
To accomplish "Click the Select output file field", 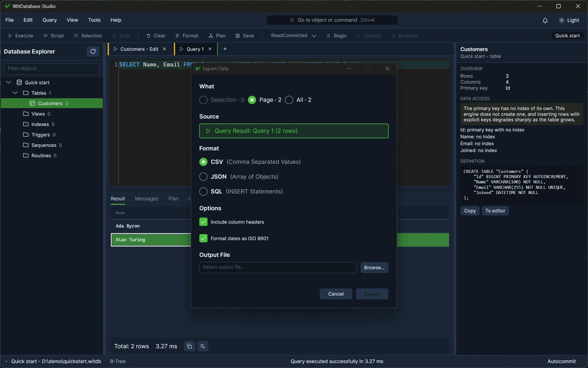I will pos(278,268).
